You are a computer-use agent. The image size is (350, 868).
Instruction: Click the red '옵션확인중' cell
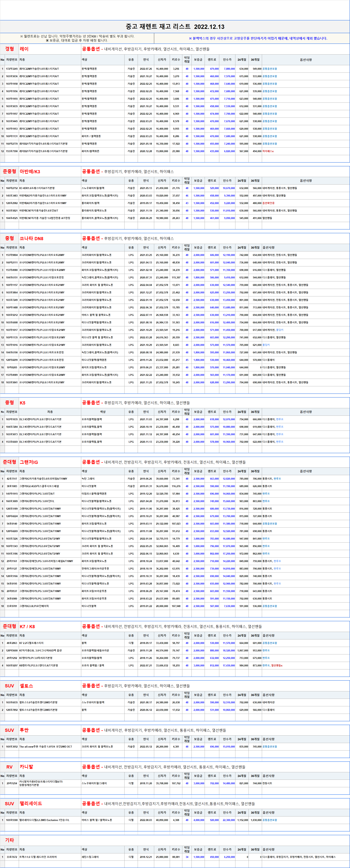click(268, 203)
